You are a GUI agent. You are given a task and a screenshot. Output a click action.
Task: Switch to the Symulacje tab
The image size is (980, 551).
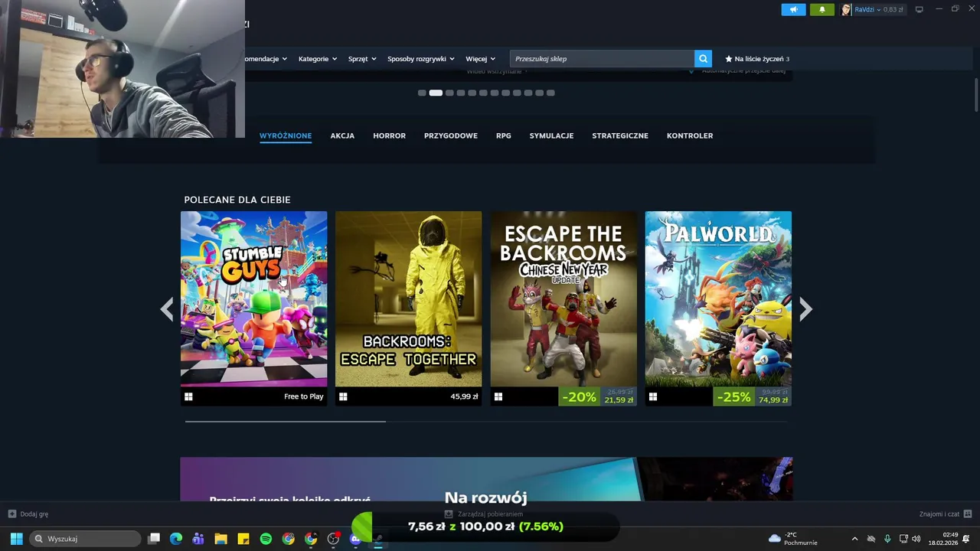click(551, 135)
